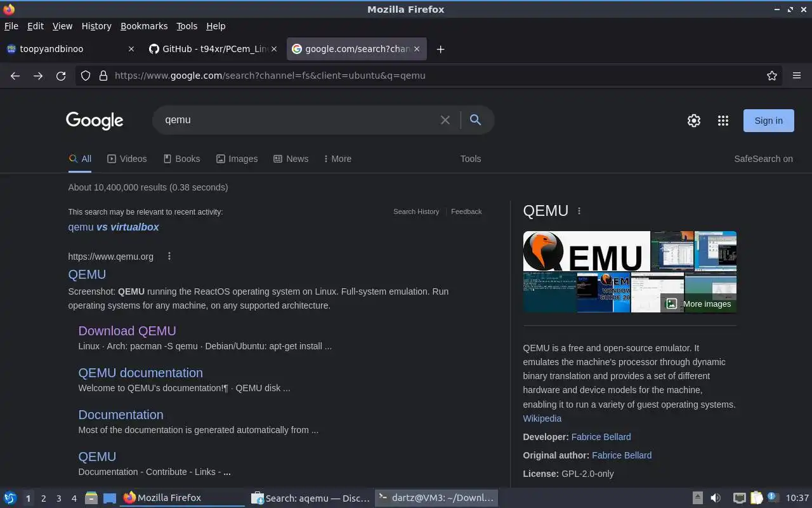Click the Google logo
The image size is (812, 508).
coord(95,121)
